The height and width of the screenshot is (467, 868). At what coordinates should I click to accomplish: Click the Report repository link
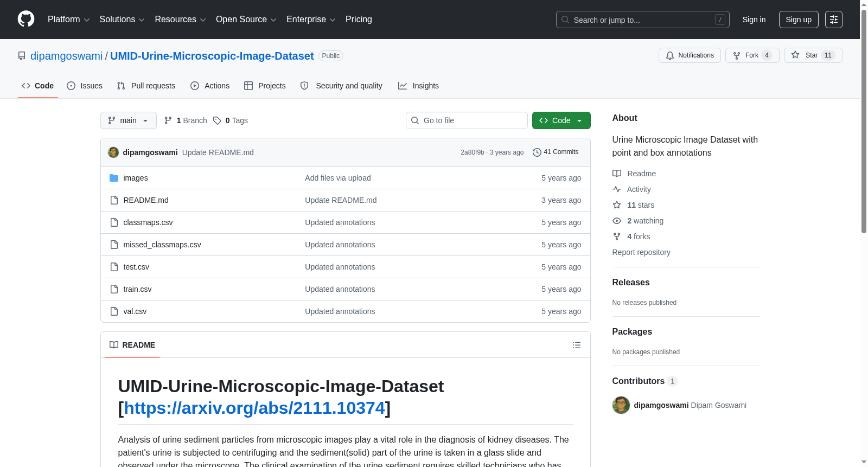641,252
